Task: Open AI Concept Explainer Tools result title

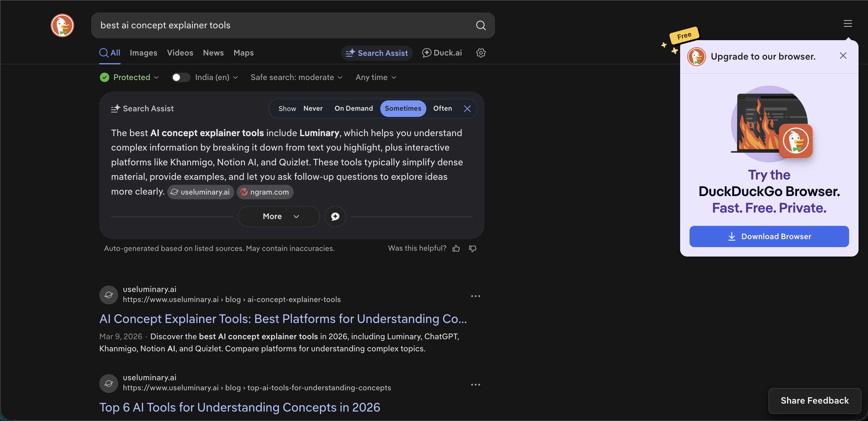Action: pos(283,319)
